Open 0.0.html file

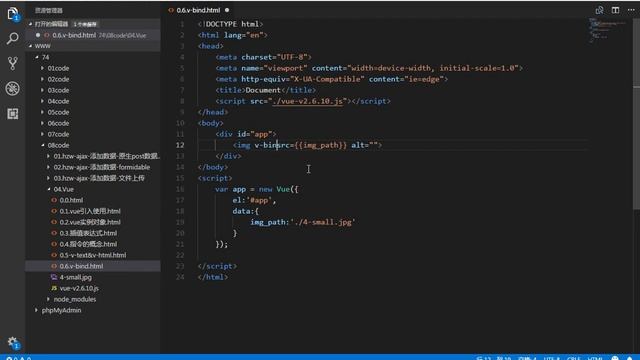tap(93, 200)
